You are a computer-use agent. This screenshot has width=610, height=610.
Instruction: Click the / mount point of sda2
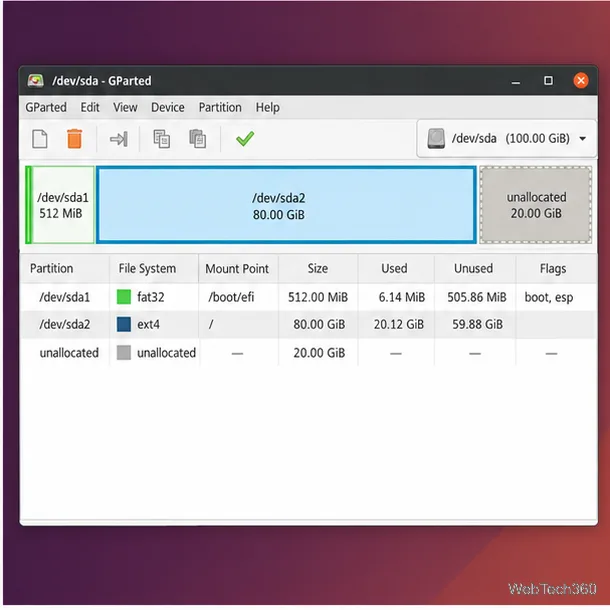pyautogui.click(x=211, y=324)
